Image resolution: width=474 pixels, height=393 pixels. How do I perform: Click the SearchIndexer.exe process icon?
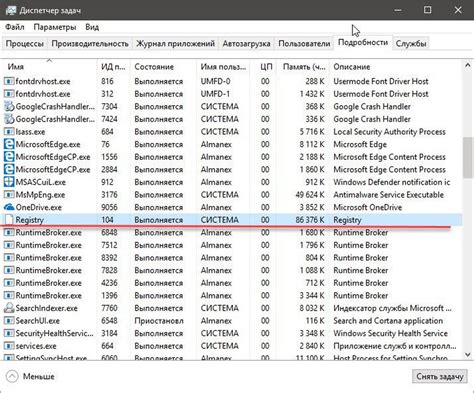(9, 308)
